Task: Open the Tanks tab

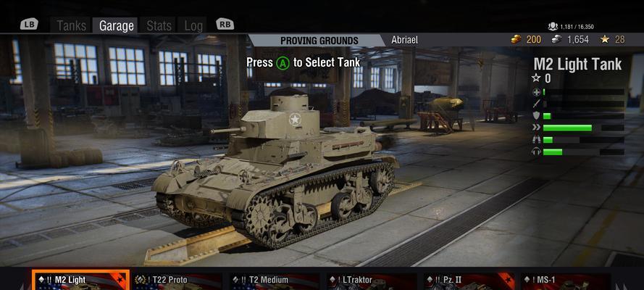Action: [72, 26]
